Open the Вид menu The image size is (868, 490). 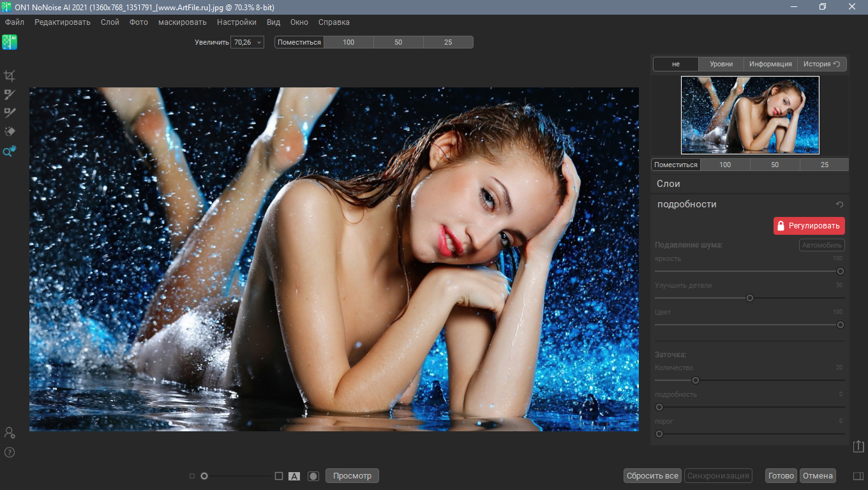pos(273,22)
